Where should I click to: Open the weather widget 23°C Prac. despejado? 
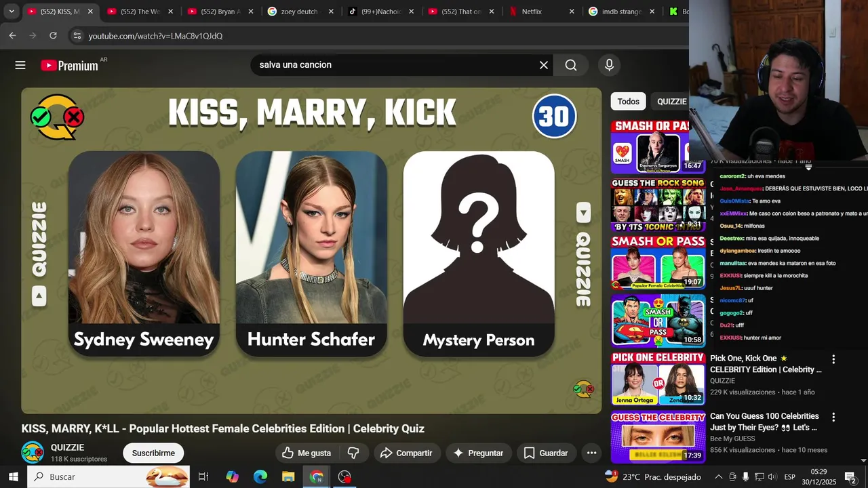[x=652, y=476]
